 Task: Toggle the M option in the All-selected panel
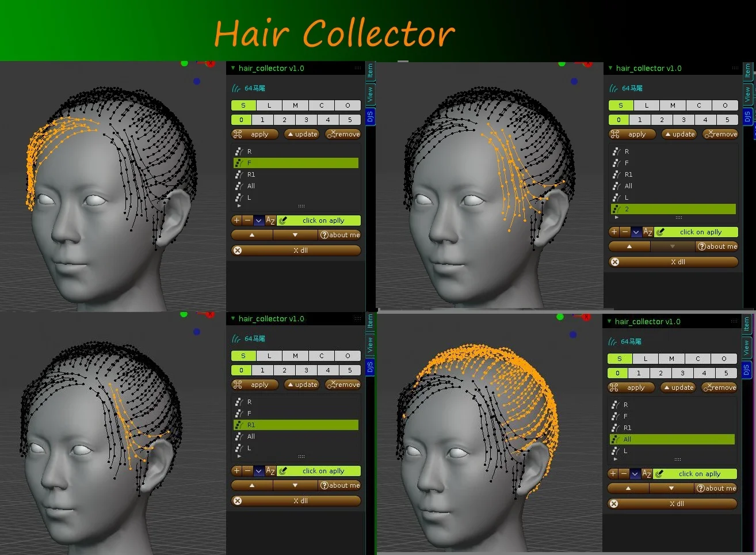pyautogui.click(x=671, y=359)
